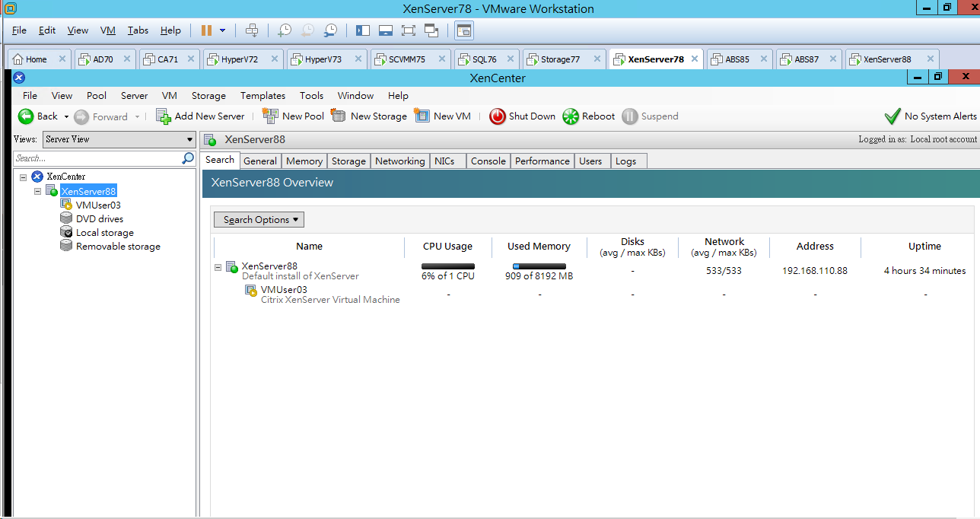Open the VMware VM menu

coord(108,30)
